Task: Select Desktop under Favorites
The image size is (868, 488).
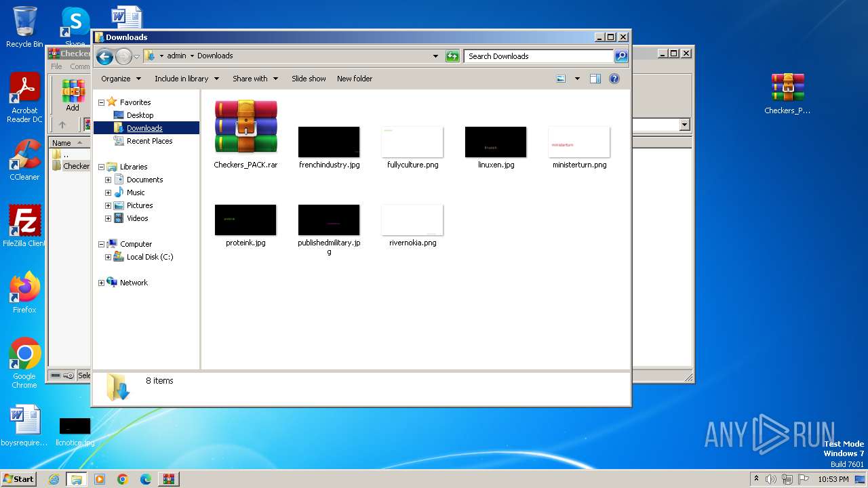Action: tap(140, 115)
